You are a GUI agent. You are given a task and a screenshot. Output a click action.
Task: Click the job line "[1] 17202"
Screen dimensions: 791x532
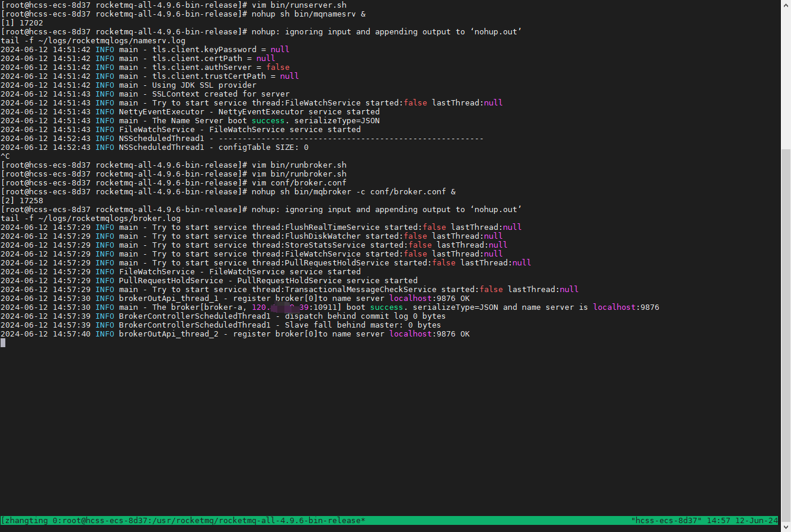pyautogui.click(x=22, y=23)
